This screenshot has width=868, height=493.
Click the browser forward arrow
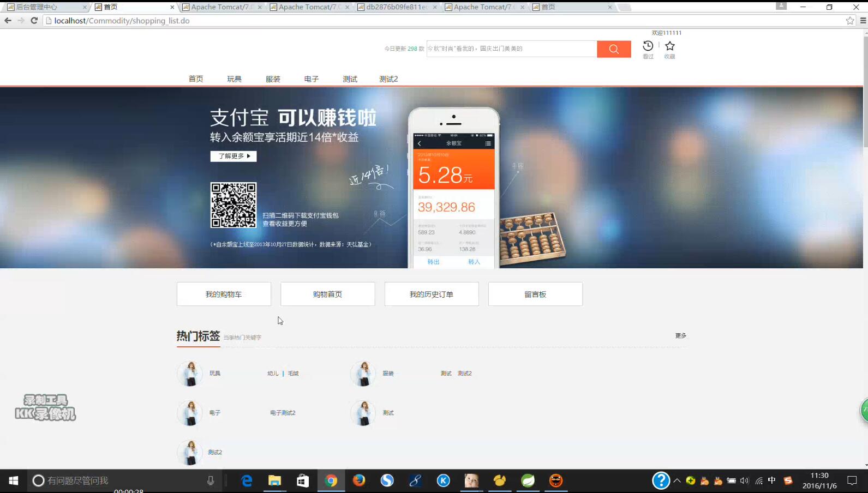21,21
